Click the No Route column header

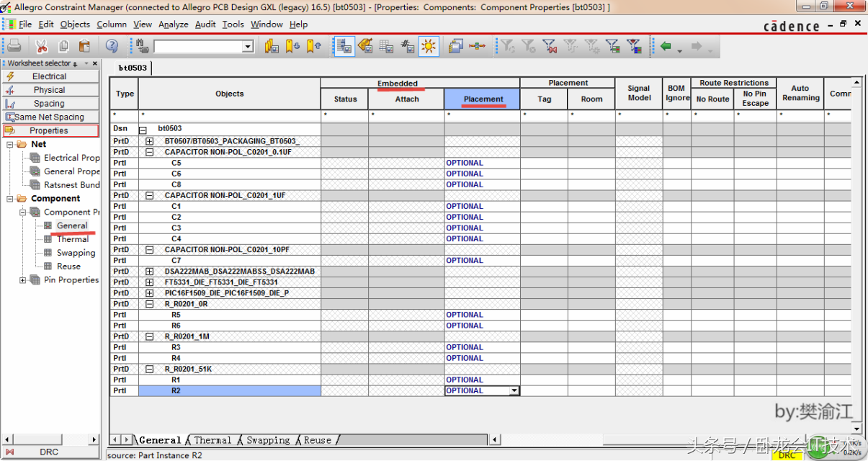point(712,99)
